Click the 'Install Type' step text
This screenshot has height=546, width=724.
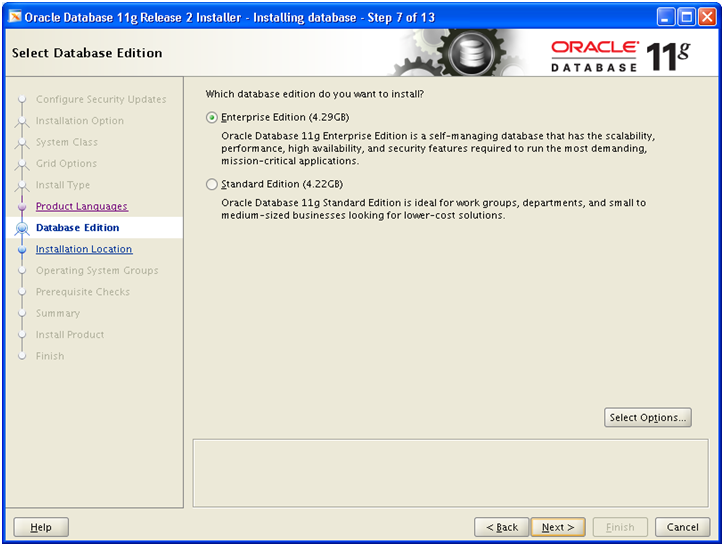point(63,185)
